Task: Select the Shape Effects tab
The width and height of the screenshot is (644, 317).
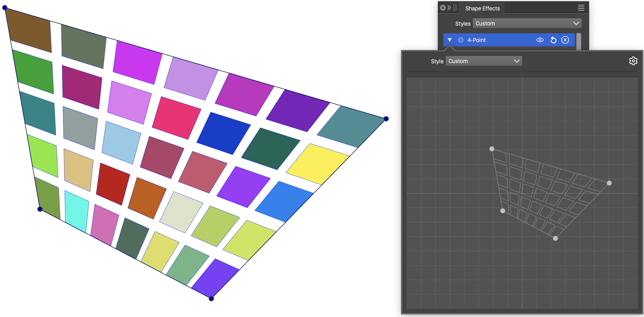Action: click(482, 8)
